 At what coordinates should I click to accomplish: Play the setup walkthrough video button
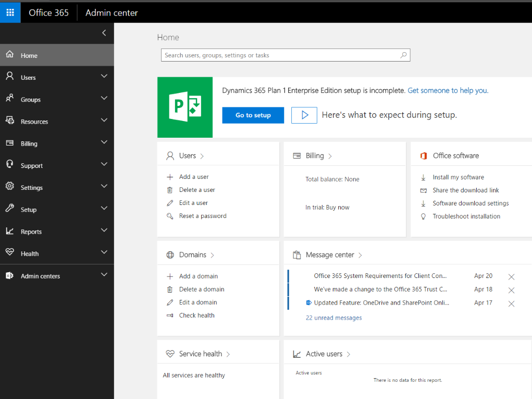click(x=304, y=115)
